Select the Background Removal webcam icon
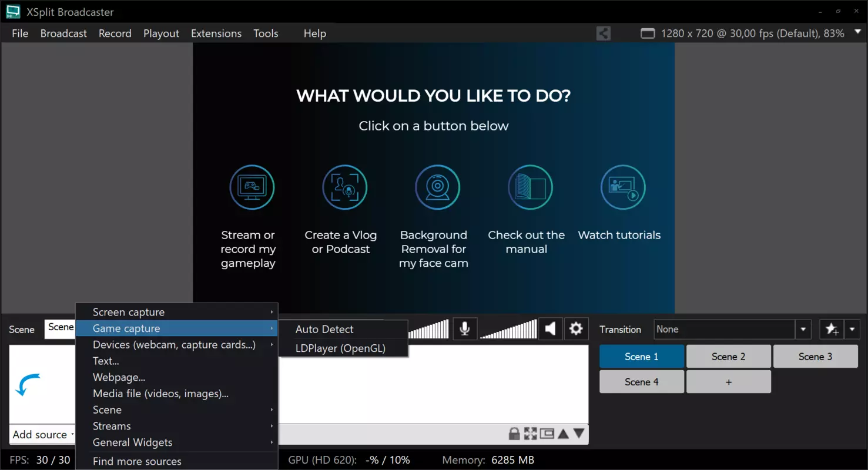The image size is (868, 470). pos(438,187)
